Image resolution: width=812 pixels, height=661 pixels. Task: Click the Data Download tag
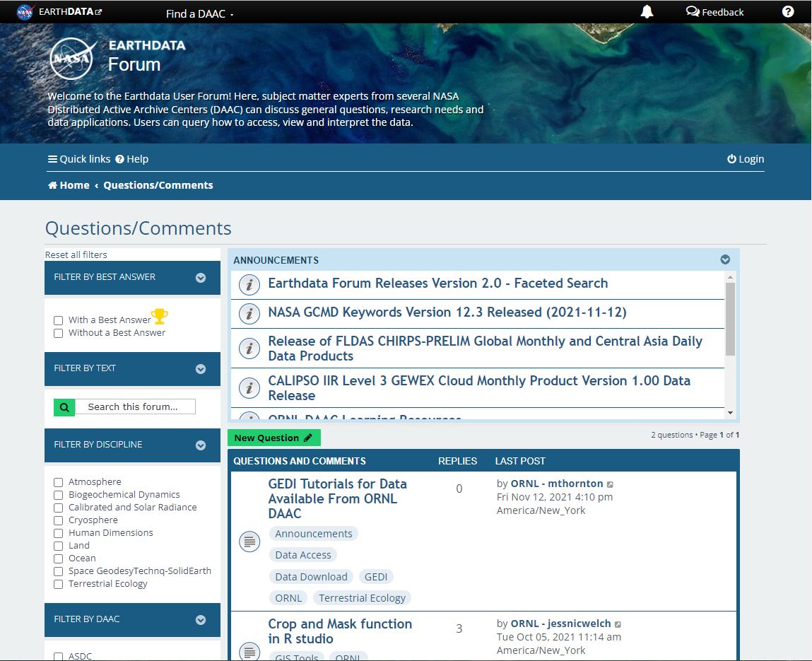click(311, 577)
